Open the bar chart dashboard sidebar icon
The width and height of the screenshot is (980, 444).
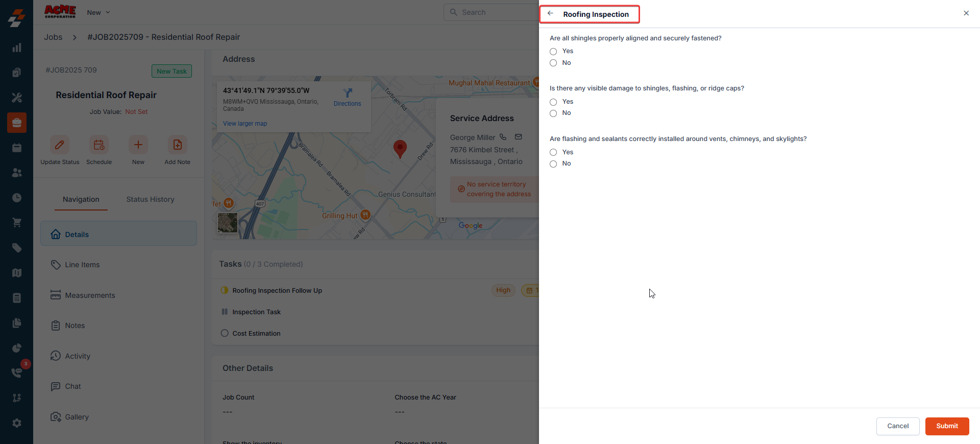point(17,48)
